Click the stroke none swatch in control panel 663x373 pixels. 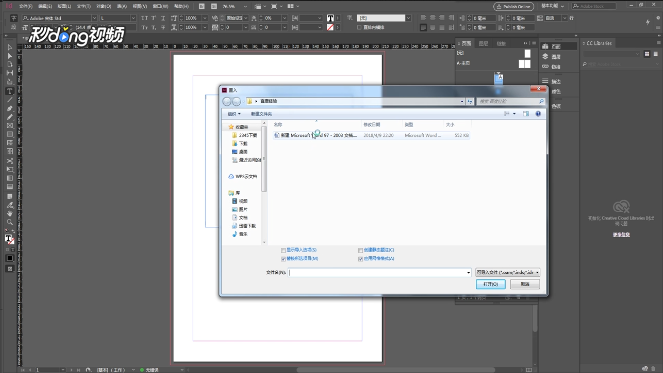coord(330,27)
